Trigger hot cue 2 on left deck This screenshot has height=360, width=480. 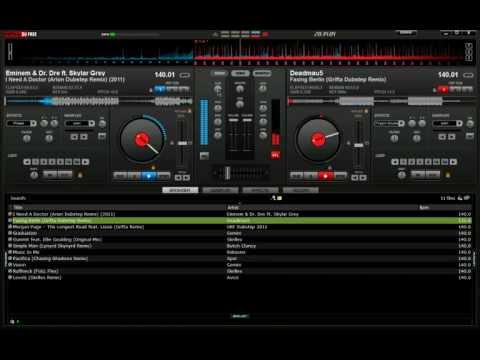[172, 89]
